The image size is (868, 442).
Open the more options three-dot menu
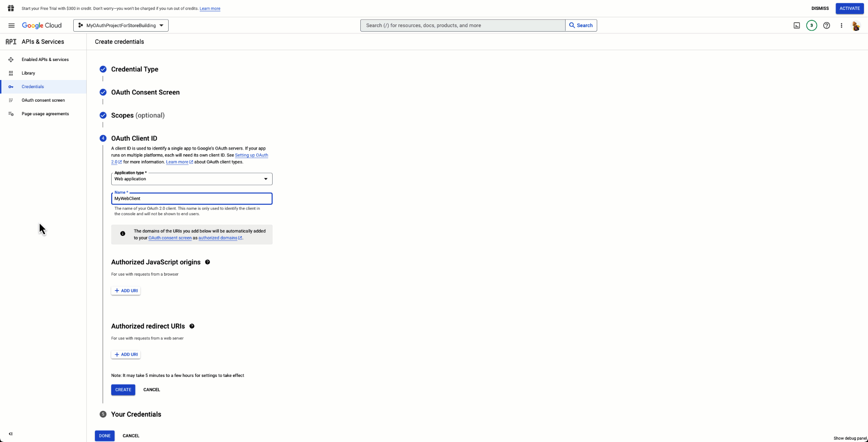(x=841, y=25)
